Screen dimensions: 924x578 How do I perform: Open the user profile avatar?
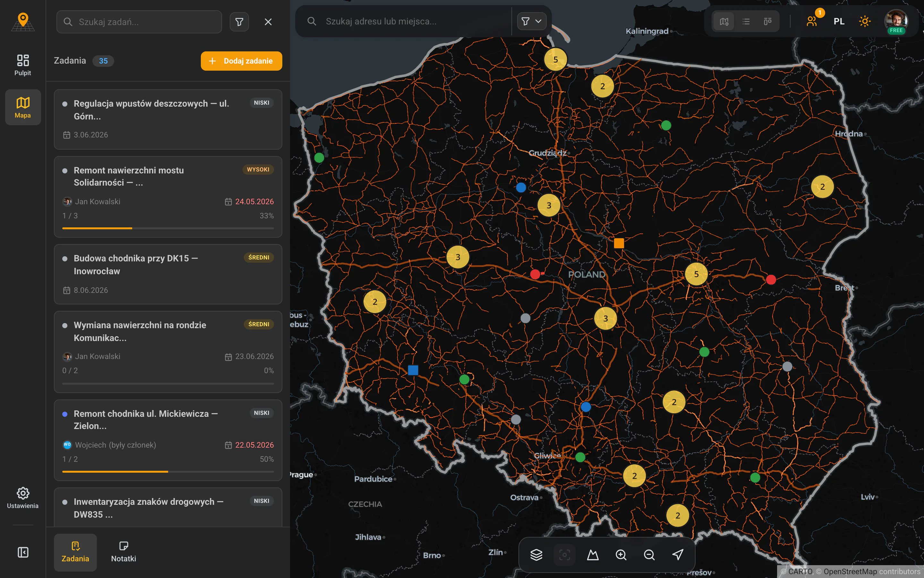[896, 22]
